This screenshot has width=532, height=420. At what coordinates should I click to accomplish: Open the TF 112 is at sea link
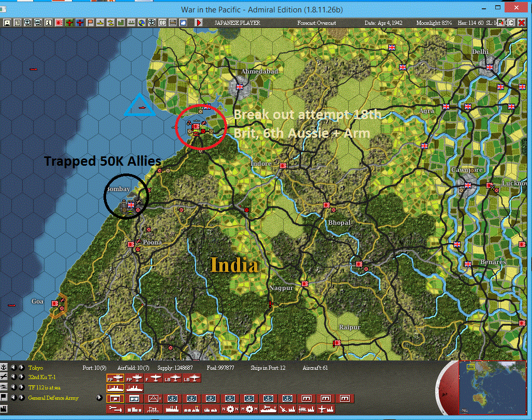point(44,387)
